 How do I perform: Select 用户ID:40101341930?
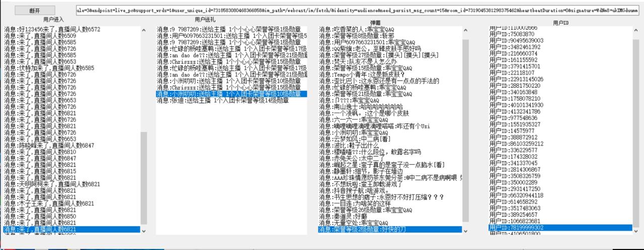[560, 105]
